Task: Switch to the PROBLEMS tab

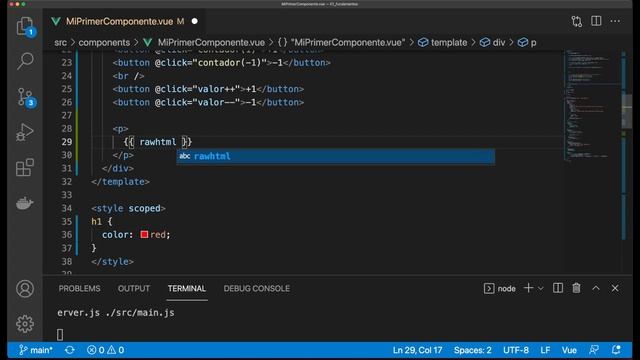Action: [79, 289]
